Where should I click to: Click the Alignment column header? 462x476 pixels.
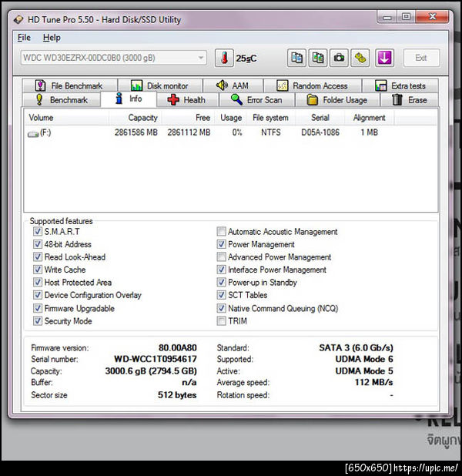[x=370, y=118]
